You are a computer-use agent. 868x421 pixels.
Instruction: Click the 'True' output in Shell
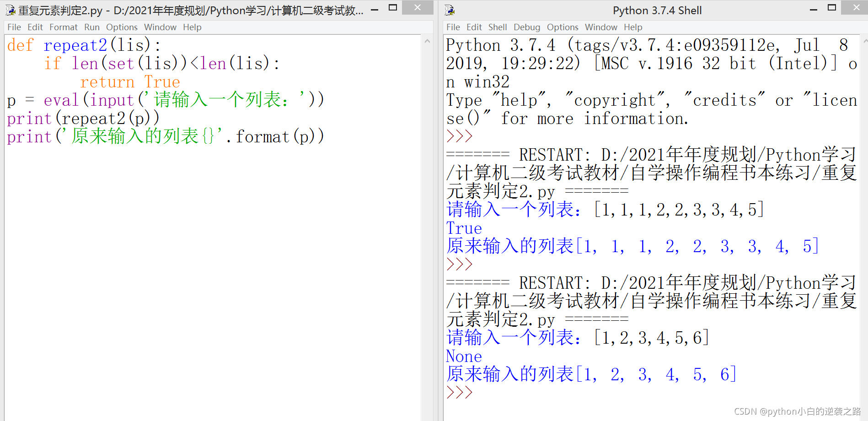[x=464, y=228]
